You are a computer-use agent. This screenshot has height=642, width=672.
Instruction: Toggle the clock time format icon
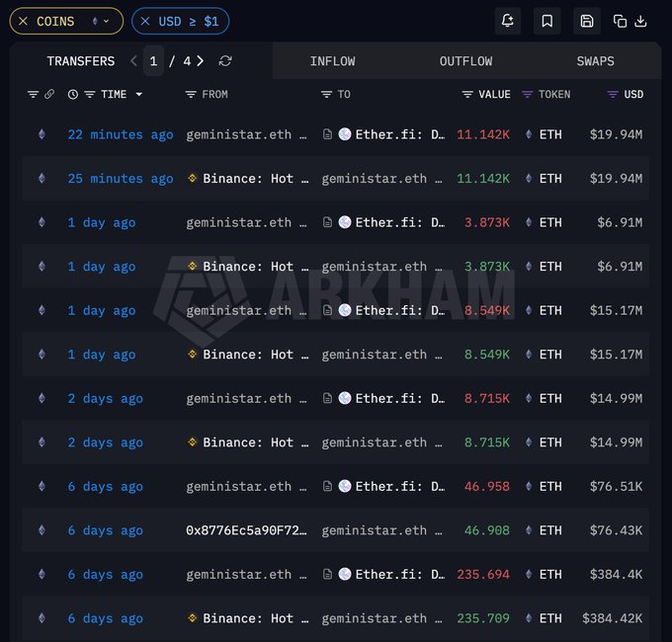[73, 94]
